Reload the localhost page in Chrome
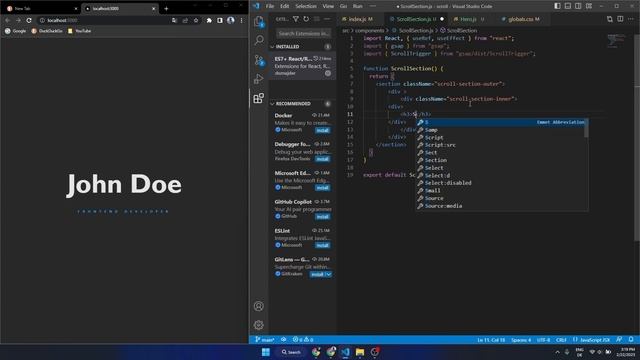This screenshot has height=360, width=640. [x=29, y=20]
